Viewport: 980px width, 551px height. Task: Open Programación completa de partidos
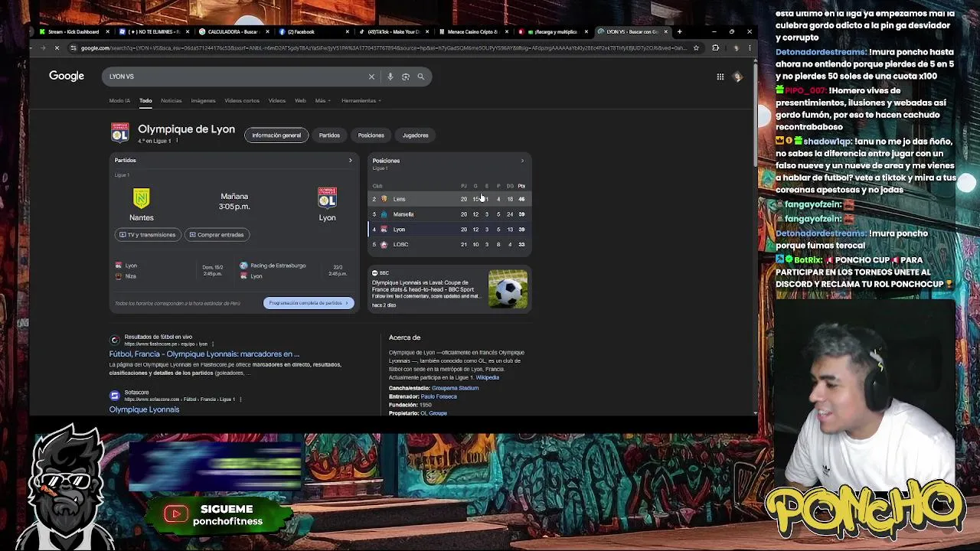pyautogui.click(x=309, y=303)
